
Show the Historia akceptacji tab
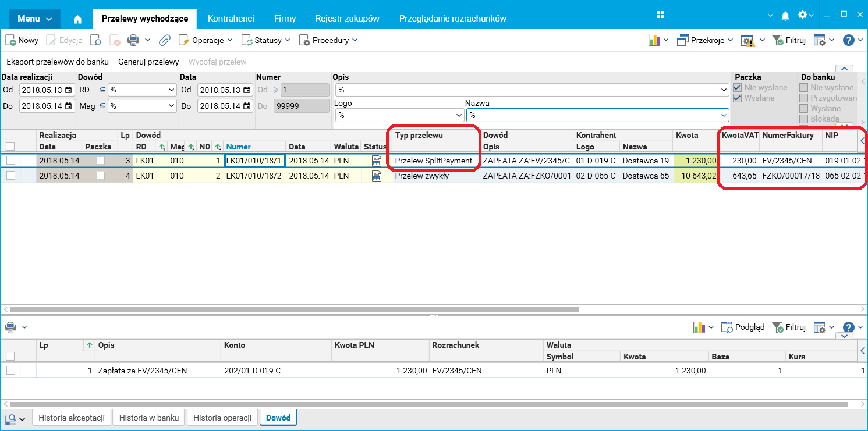click(x=72, y=418)
